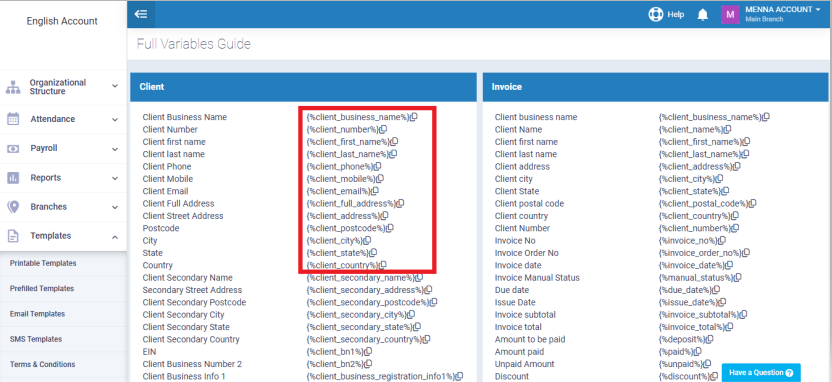Collapse the Templates menu chevron
Image resolution: width=832 pixels, height=382 pixels.
[x=115, y=237]
